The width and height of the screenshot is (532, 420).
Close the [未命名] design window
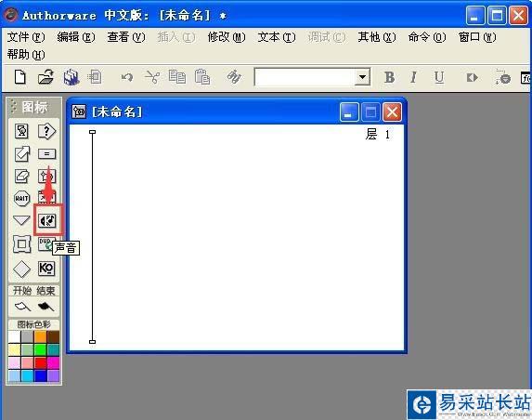392,112
